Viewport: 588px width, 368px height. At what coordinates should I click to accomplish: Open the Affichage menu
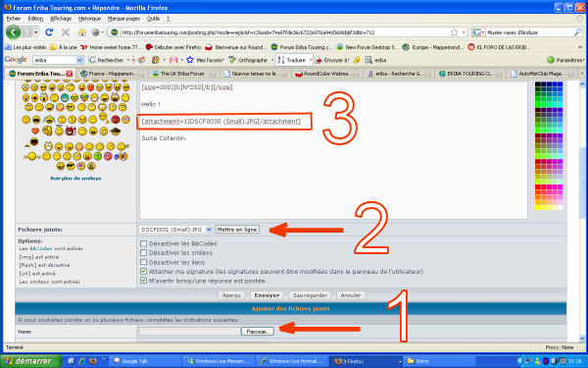61,19
